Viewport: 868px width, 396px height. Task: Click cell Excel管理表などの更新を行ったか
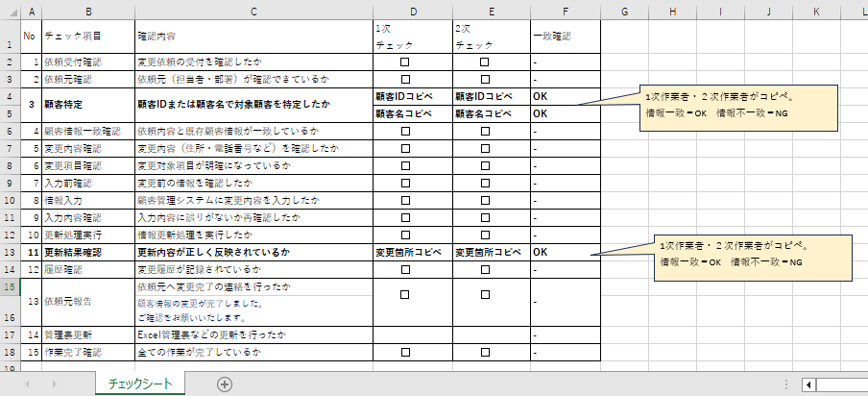click(x=253, y=334)
